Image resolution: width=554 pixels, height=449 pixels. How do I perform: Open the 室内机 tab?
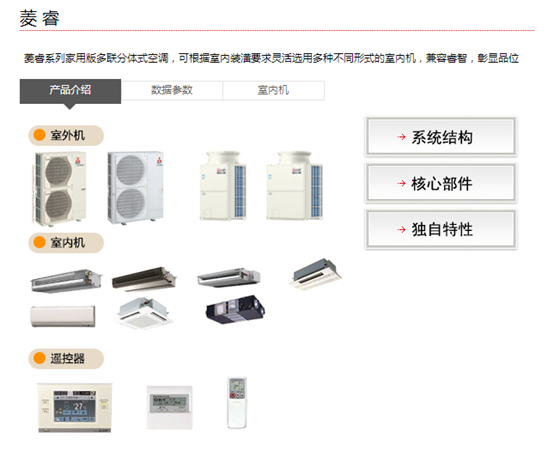pyautogui.click(x=273, y=90)
